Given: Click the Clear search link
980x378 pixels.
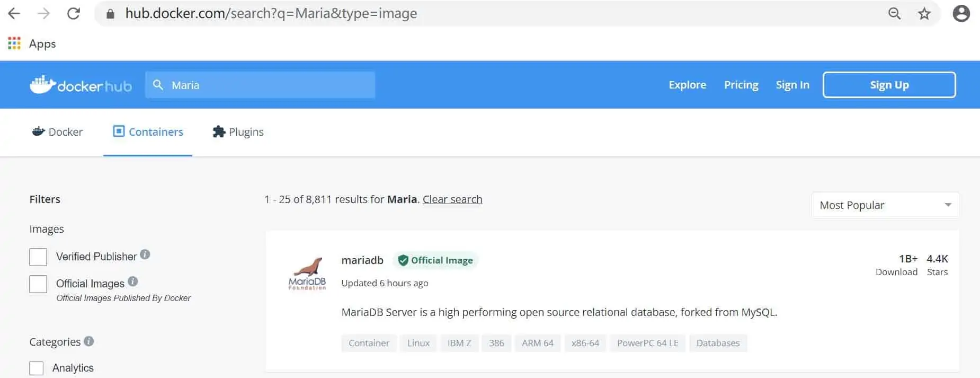Looking at the screenshot, I should (452, 199).
